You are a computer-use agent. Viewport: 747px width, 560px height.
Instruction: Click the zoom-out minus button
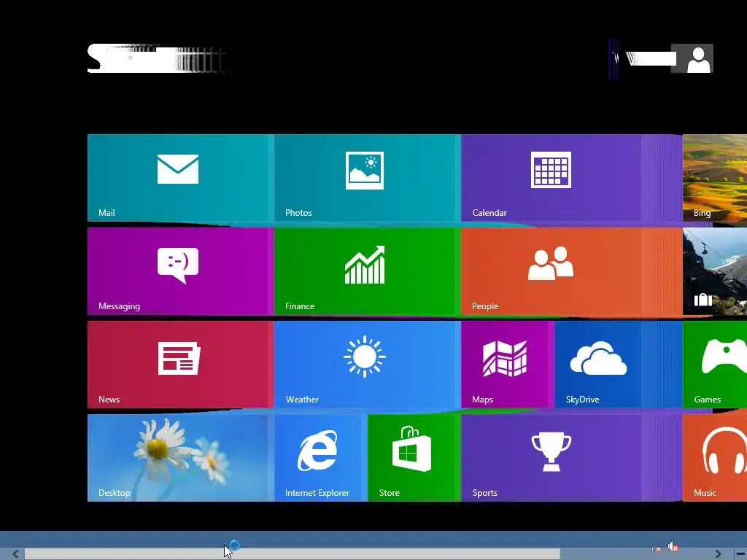pyautogui.click(x=741, y=554)
